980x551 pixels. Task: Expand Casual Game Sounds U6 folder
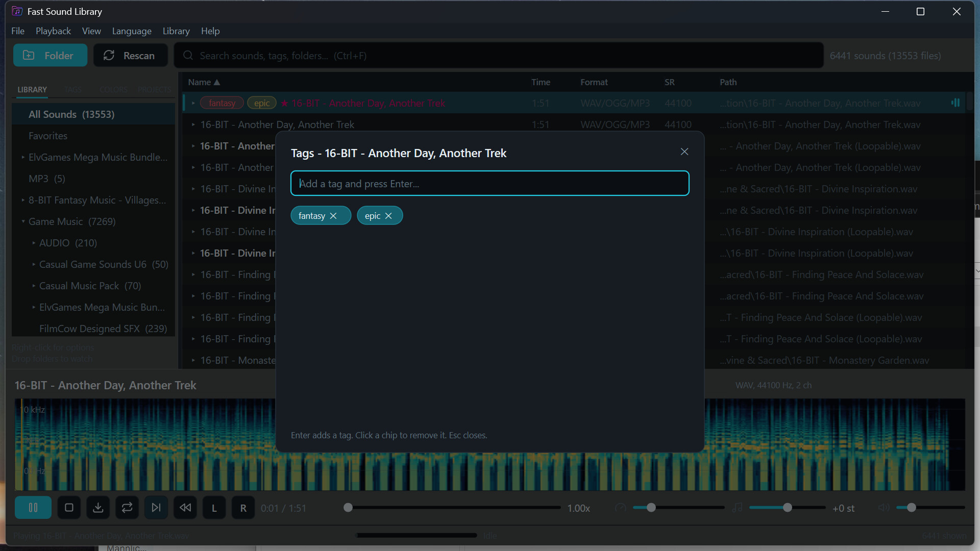tap(34, 264)
